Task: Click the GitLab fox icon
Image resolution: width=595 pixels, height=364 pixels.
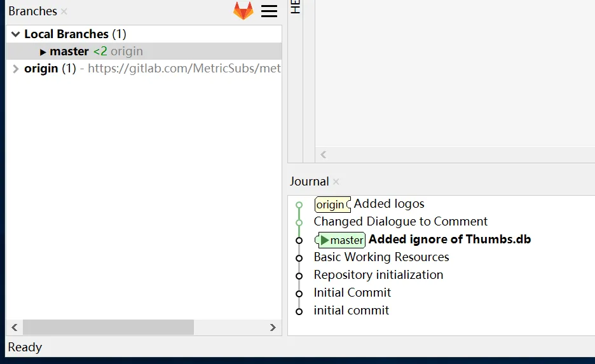Action: 243,11
